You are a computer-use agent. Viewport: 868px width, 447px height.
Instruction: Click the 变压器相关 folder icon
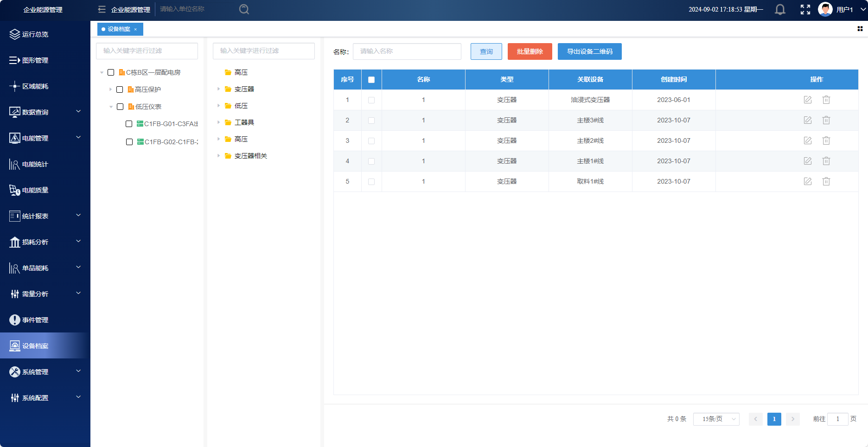click(x=228, y=156)
